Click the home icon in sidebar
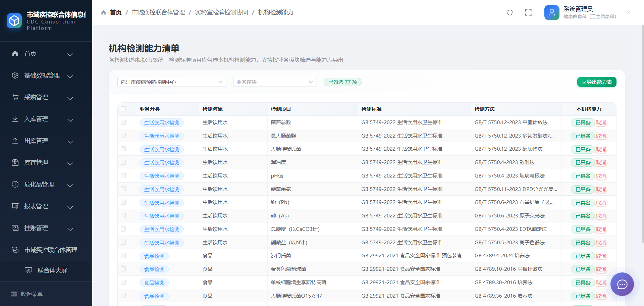Viewport: 644px width, 306px height. coord(15,54)
